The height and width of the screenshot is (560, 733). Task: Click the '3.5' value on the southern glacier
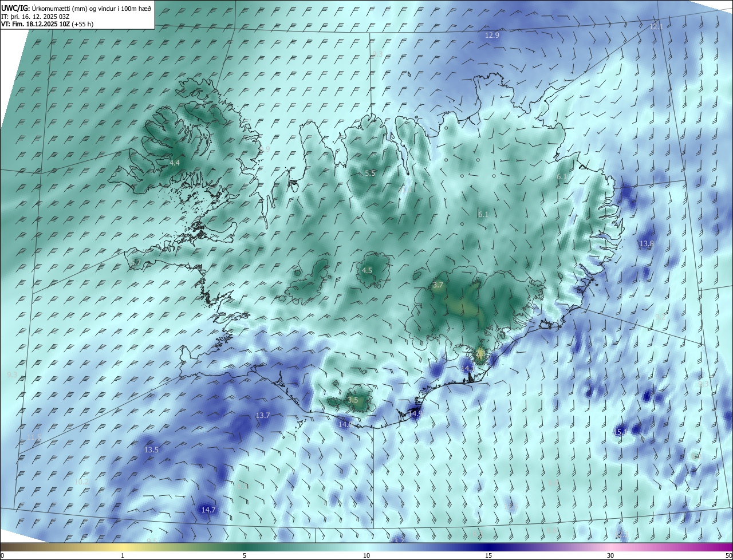point(353,400)
